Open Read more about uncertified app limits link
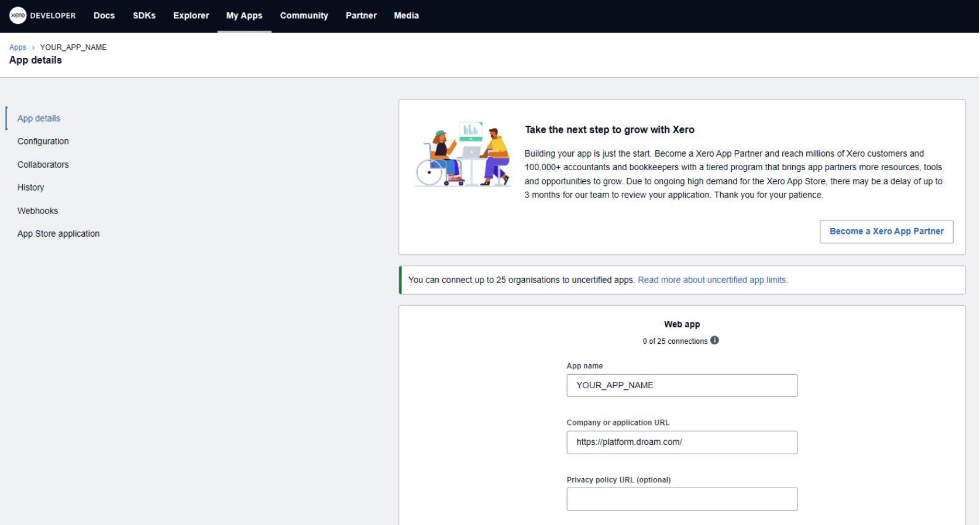Viewport: 980px width, 525px height. [713, 280]
